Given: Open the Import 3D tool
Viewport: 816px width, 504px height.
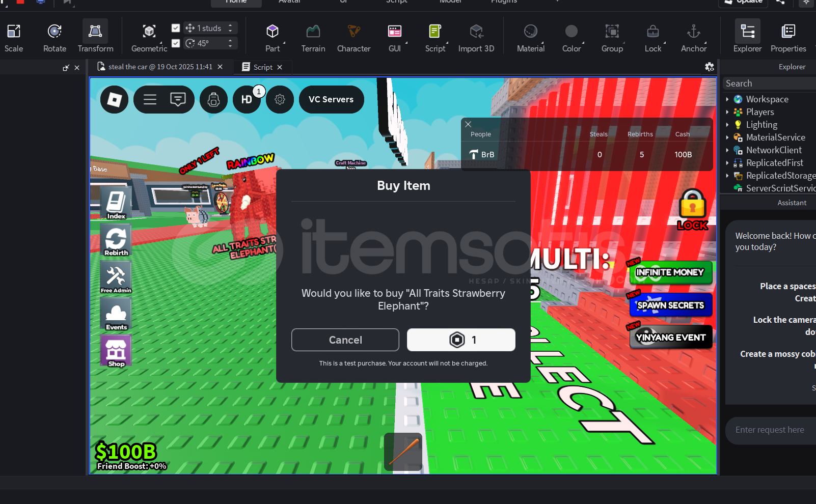Looking at the screenshot, I should click(x=476, y=37).
